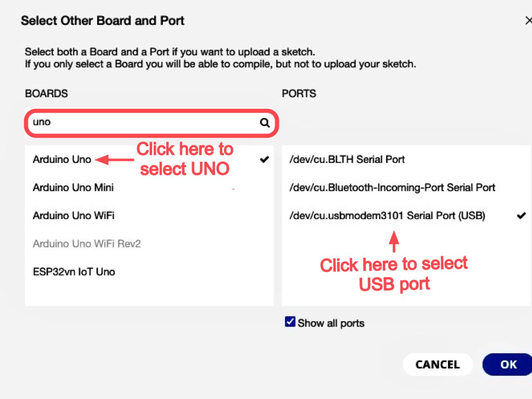The image size is (532, 399).
Task: Confirm selection with the OK button
Action: (x=508, y=365)
